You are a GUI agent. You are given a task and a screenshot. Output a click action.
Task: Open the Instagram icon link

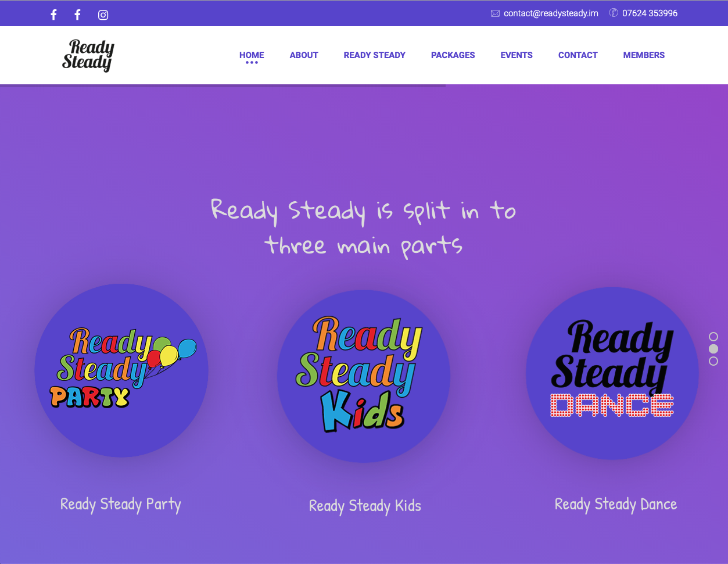[103, 15]
